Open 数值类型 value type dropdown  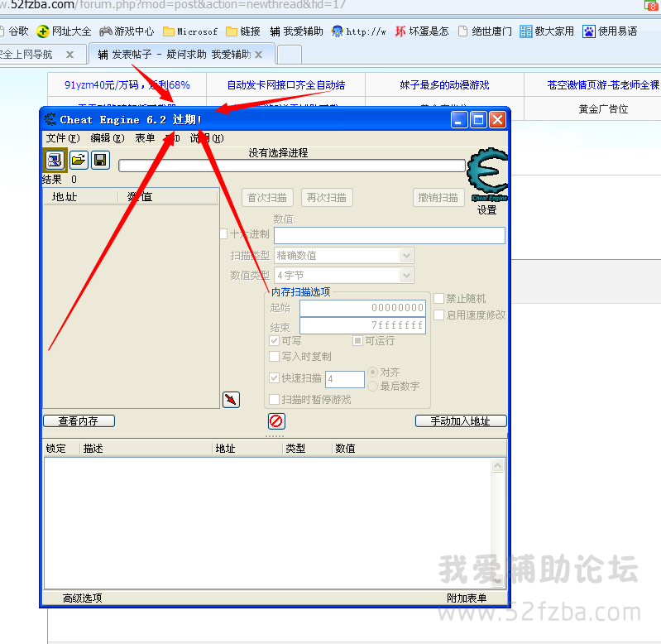(344, 276)
